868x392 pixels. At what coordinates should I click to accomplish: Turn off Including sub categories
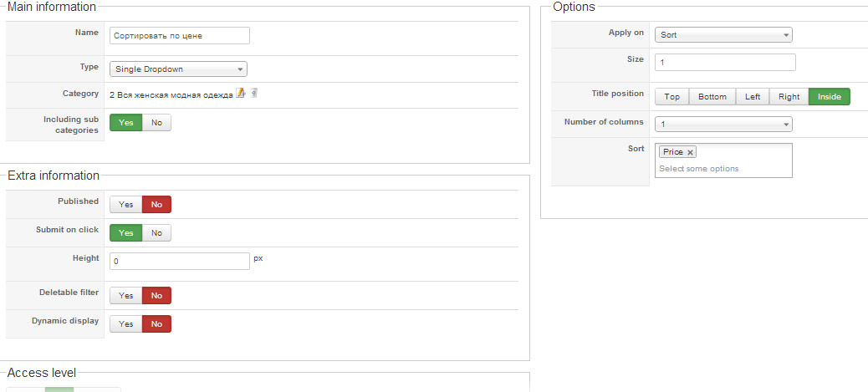coord(156,123)
